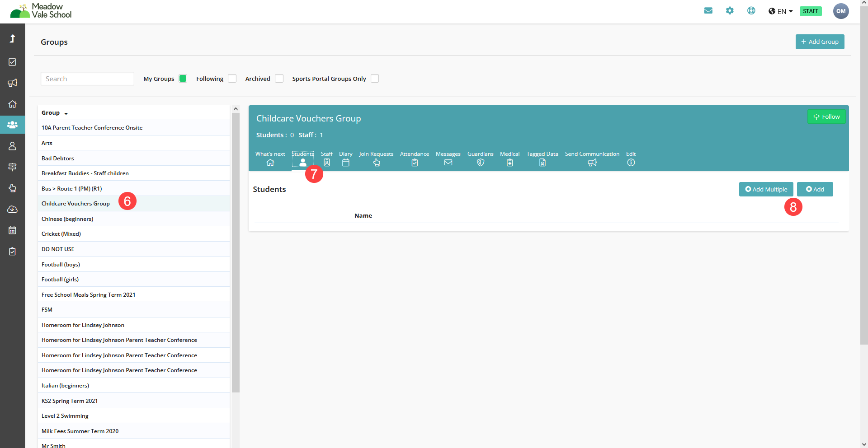Click the Add Multiple button
Viewport: 868px width, 448px height.
click(x=766, y=189)
